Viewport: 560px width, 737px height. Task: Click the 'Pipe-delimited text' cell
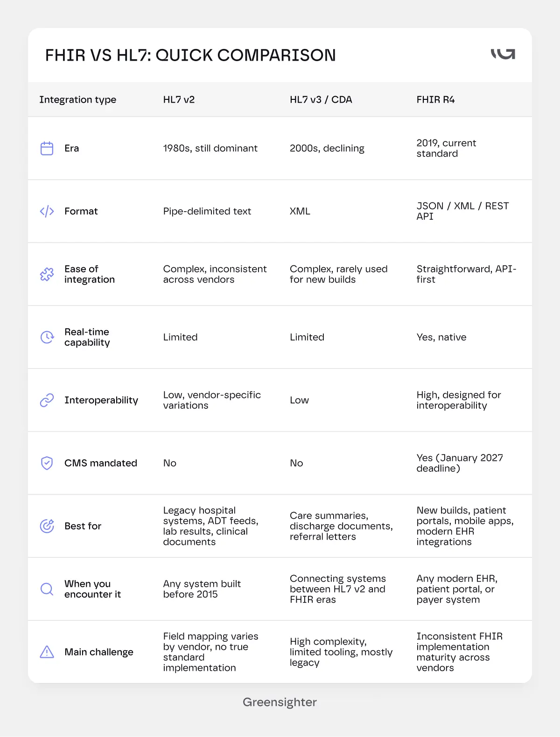[207, 211]
